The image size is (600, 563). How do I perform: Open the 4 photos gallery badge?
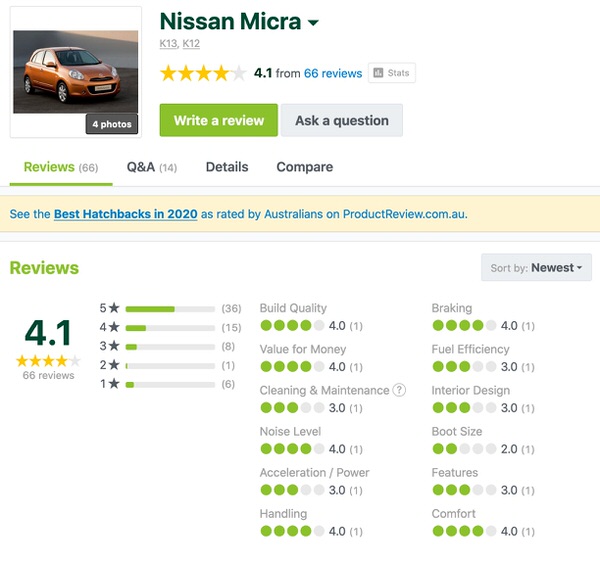[112, 124]
